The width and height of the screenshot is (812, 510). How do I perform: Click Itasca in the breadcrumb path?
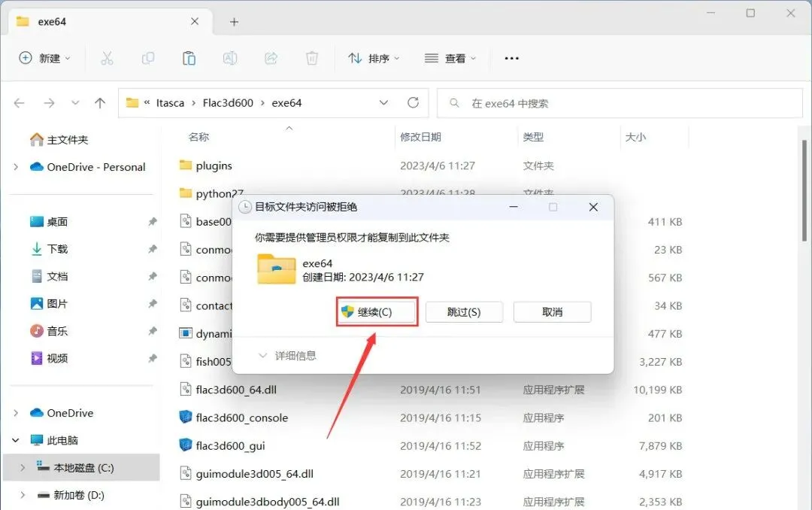tap(170, 102)
